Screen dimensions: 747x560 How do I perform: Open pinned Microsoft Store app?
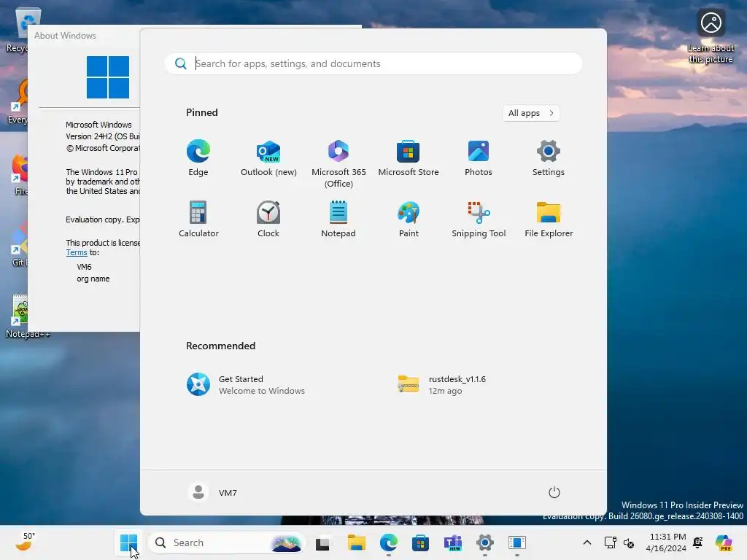pos(409,158)
